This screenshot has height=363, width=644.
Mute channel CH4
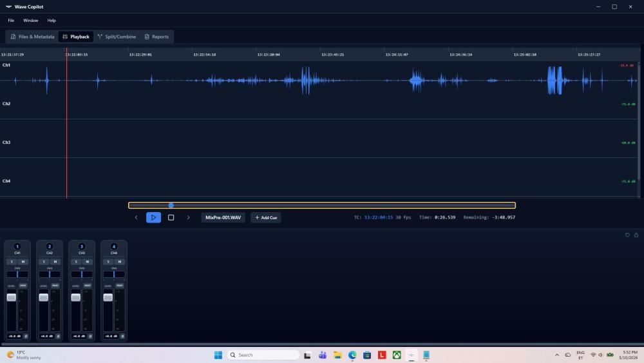click(x=120, y=262)
